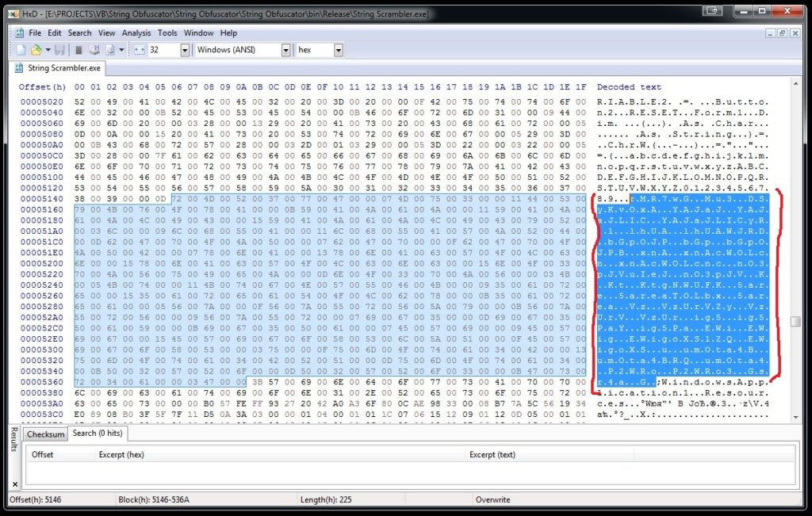
Task: Click the Open disk icon in toolbar
Action: pos(93,50)
